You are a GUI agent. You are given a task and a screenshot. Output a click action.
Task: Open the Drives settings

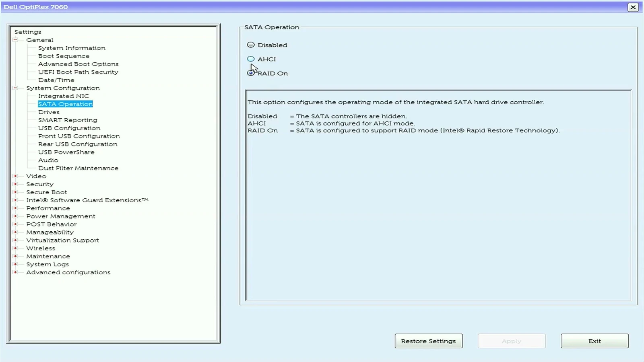tap(49, 112)
